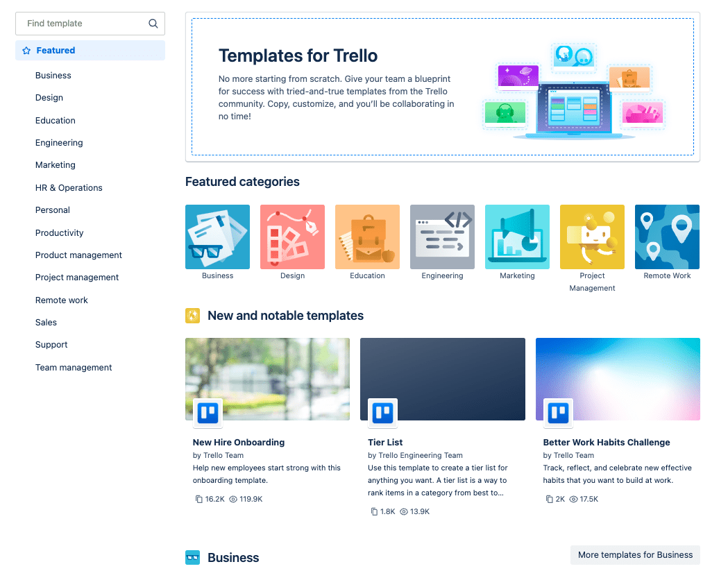Viewport: 728px width, 571px height.
Task: Click the 'Templates for Trello' heading
Action: coord(298,56)
